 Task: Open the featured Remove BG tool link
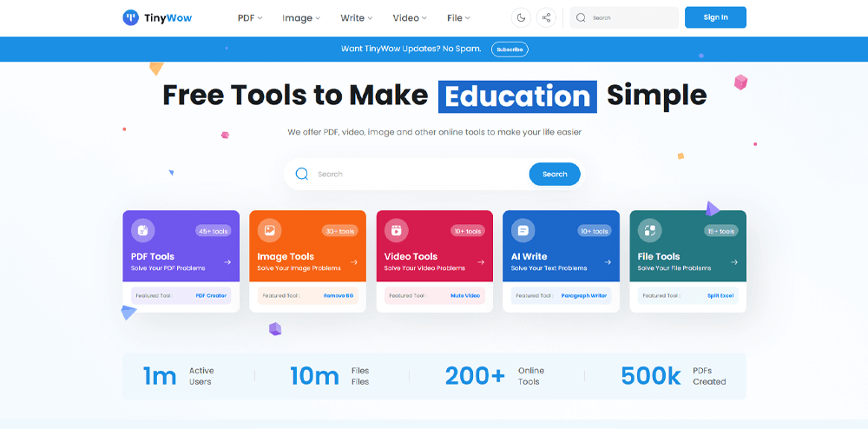339,295
